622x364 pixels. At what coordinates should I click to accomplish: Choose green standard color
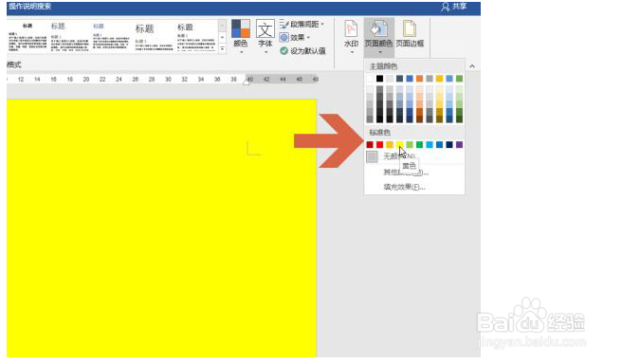coord(419,145)
